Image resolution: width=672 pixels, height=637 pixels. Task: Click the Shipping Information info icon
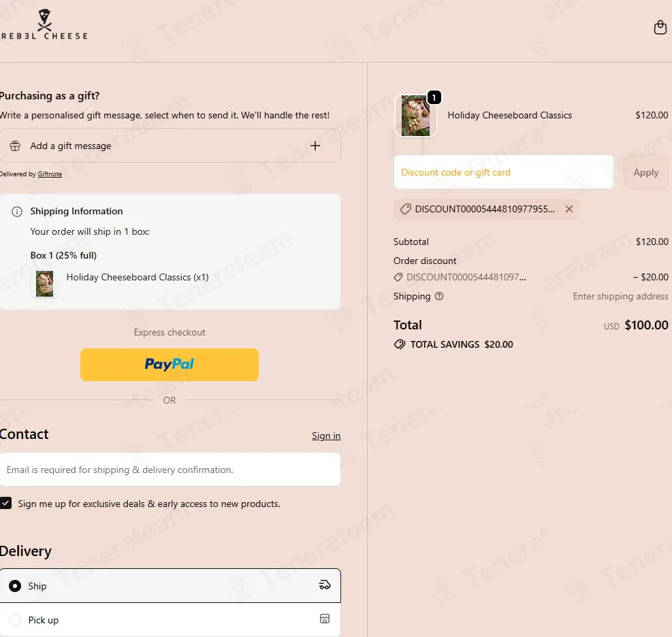pyautogui.click(x=17, y=212)
